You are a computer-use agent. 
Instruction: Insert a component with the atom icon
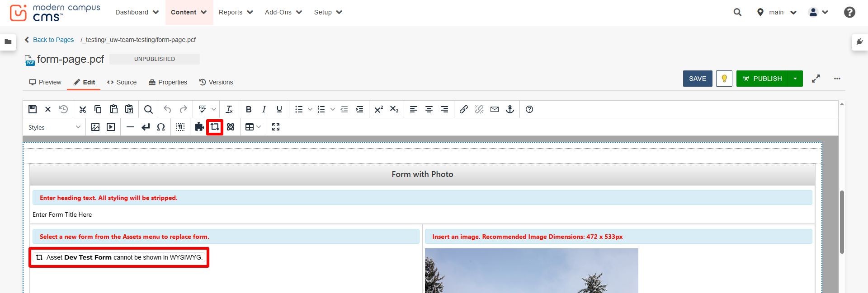pos(231,127)
